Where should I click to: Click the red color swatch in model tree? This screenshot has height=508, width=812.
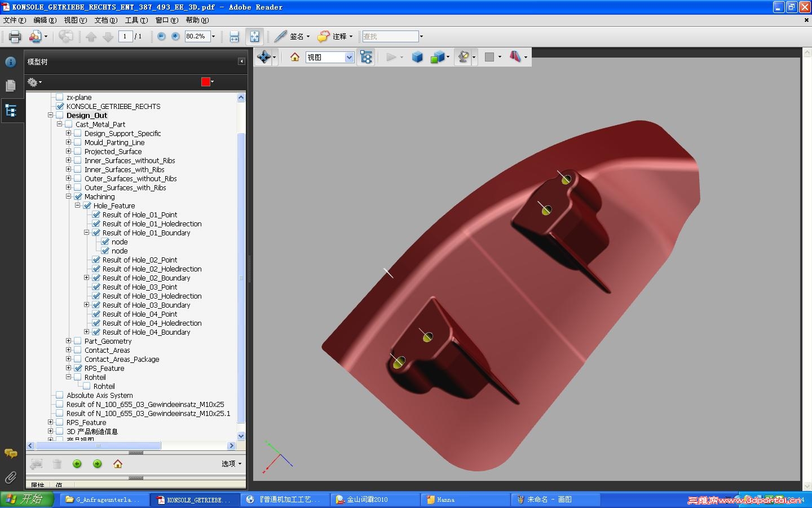click(x=205, y=82)
